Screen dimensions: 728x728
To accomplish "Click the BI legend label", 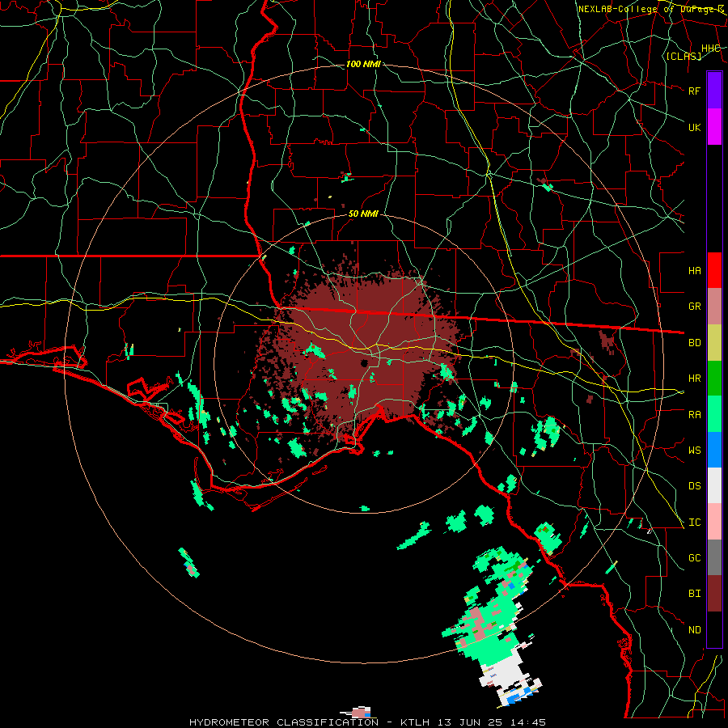I will (x=694, y=594).
